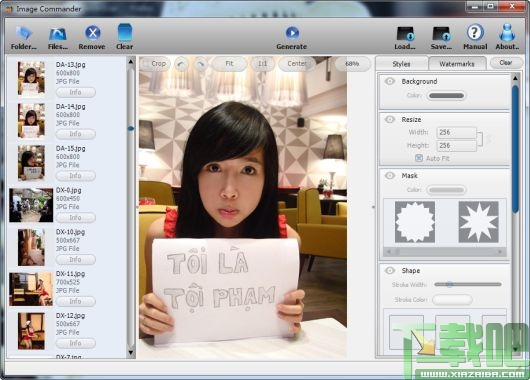530x380 pixels.
Task: Choose the first shape outline thumbnail
Action: [x=406, y=332]
